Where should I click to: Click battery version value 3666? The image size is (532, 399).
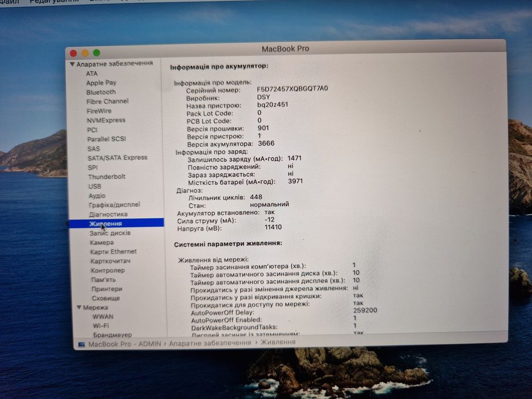point(266,144)
